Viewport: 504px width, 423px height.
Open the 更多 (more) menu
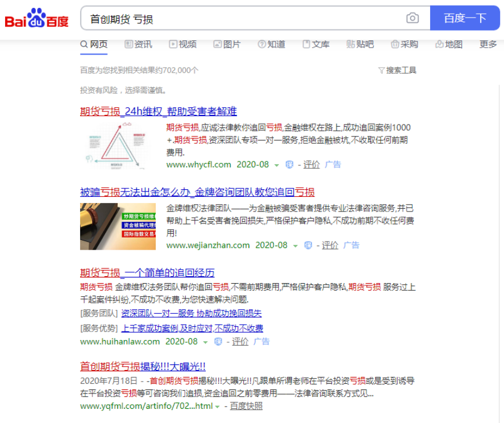pyautogui.click(x=488, y=44)
